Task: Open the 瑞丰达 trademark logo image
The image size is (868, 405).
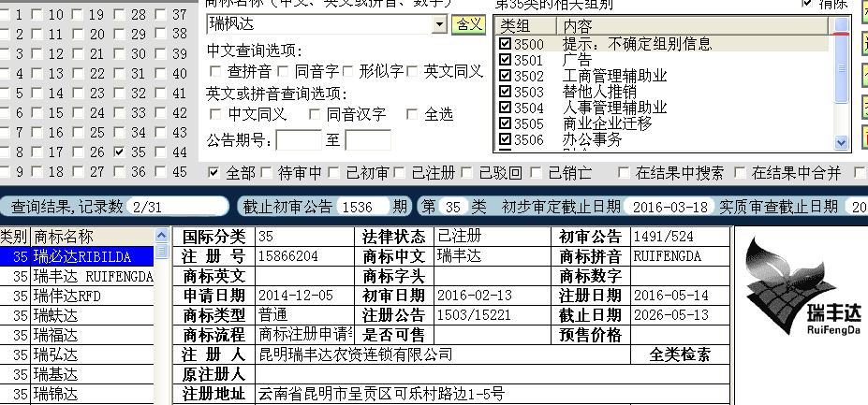Action: (x=803, y=285)
